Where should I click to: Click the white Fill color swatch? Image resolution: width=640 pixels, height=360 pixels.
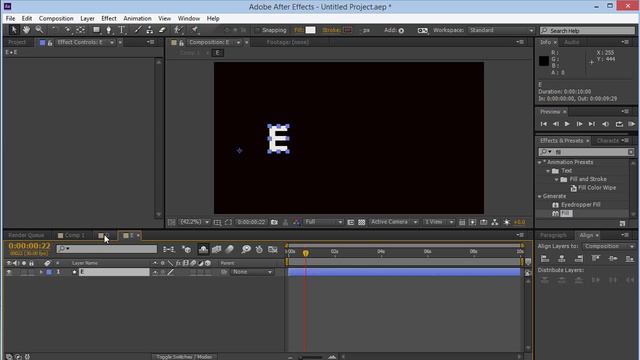pos(310,30)
